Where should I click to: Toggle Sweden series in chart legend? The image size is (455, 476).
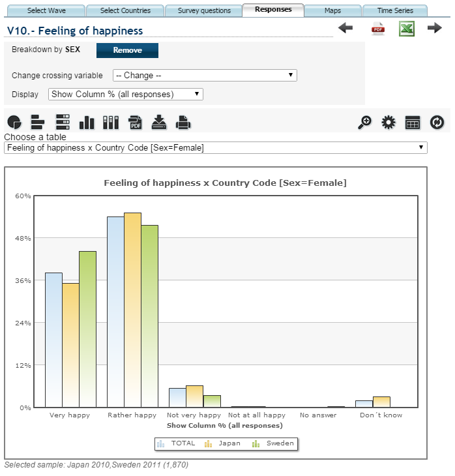click(x=273, y=443)
